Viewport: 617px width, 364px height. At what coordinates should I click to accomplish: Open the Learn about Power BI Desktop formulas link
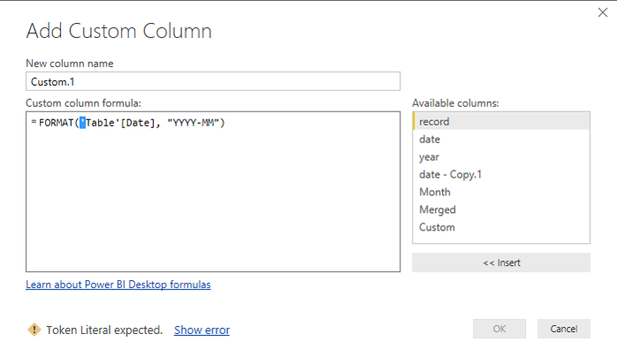[x=118, y=284]
